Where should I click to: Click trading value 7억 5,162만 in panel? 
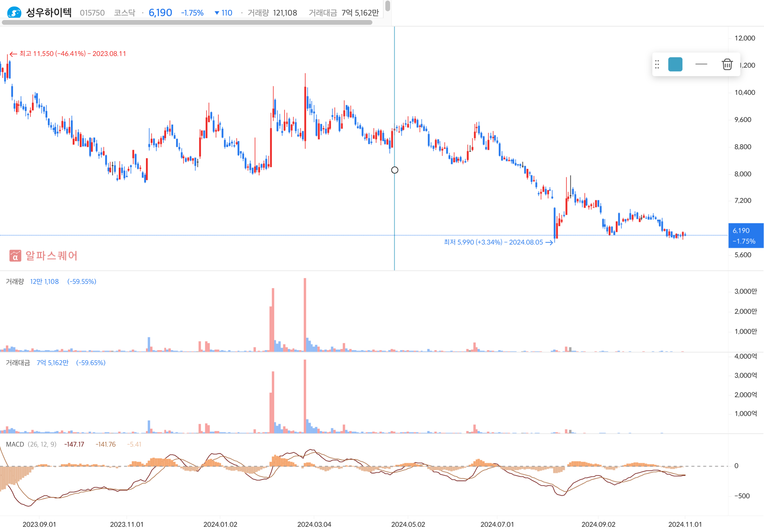(x=52, y=363)
